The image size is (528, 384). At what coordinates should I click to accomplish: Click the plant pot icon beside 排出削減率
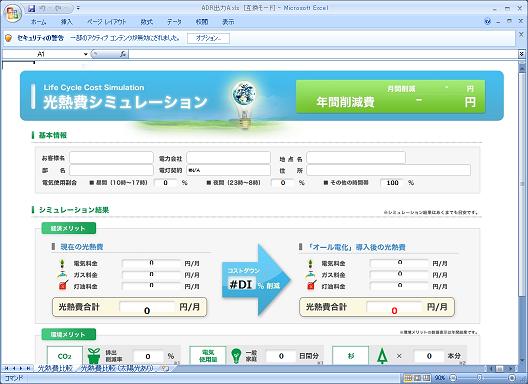tap(94, 356)
